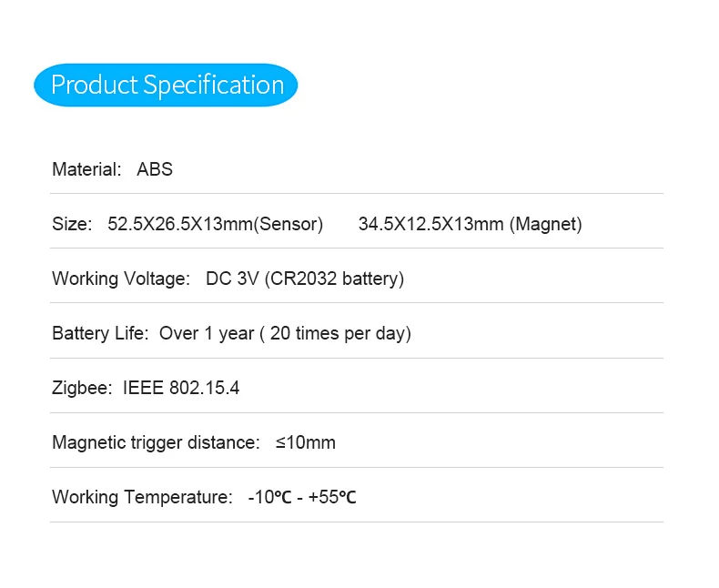Click the Working Temperature label
The height and width of the screenshot is (588, 719).
(142, 497)
